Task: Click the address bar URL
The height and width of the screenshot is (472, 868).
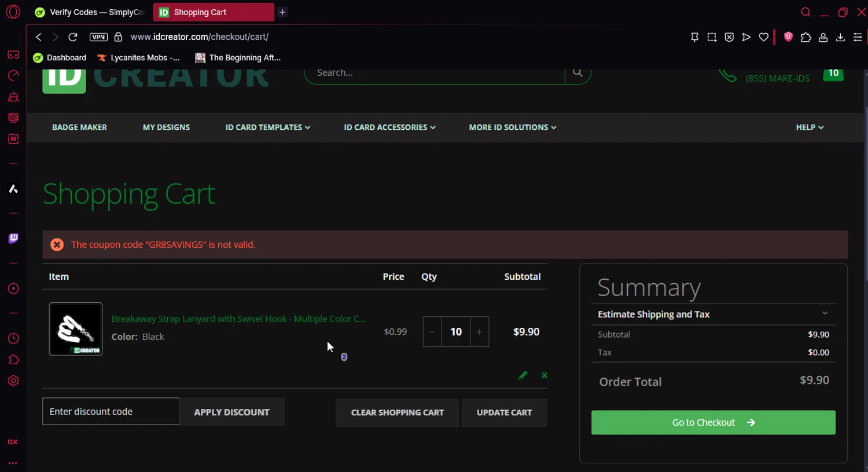Action: coord(200,37)
